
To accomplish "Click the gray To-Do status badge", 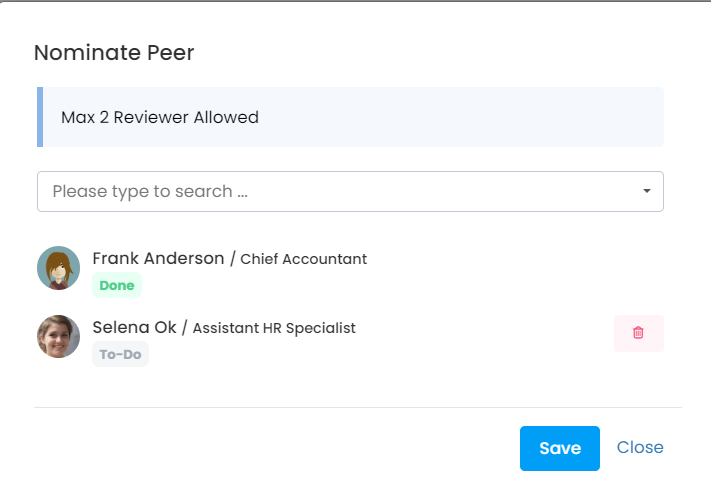I will [120, 354].
